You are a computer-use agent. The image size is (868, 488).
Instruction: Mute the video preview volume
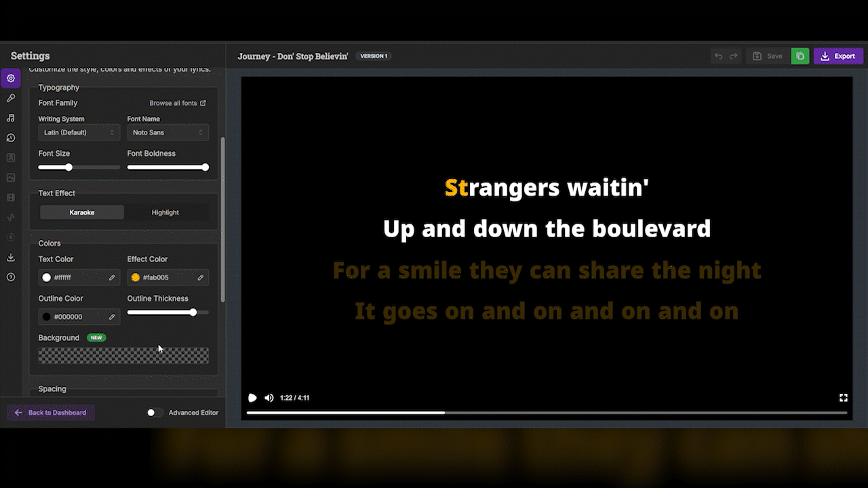click(269, 398)
